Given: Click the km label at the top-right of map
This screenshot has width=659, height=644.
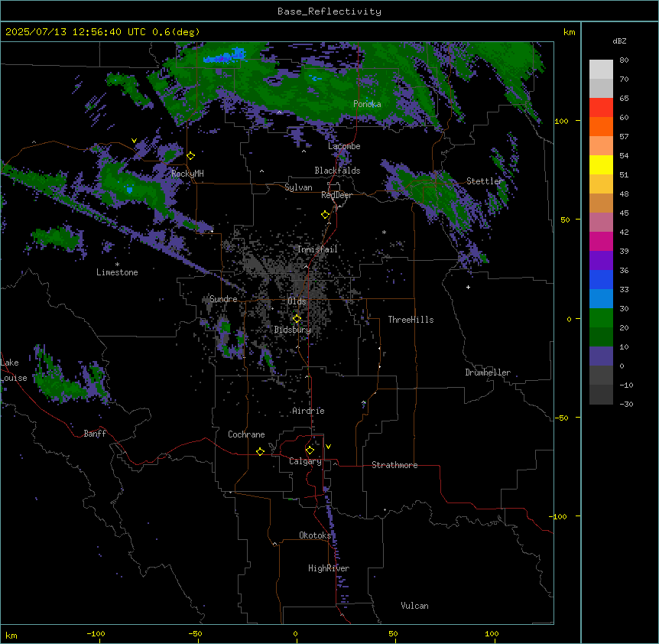Looking at the screenshot, I should 569,32.
